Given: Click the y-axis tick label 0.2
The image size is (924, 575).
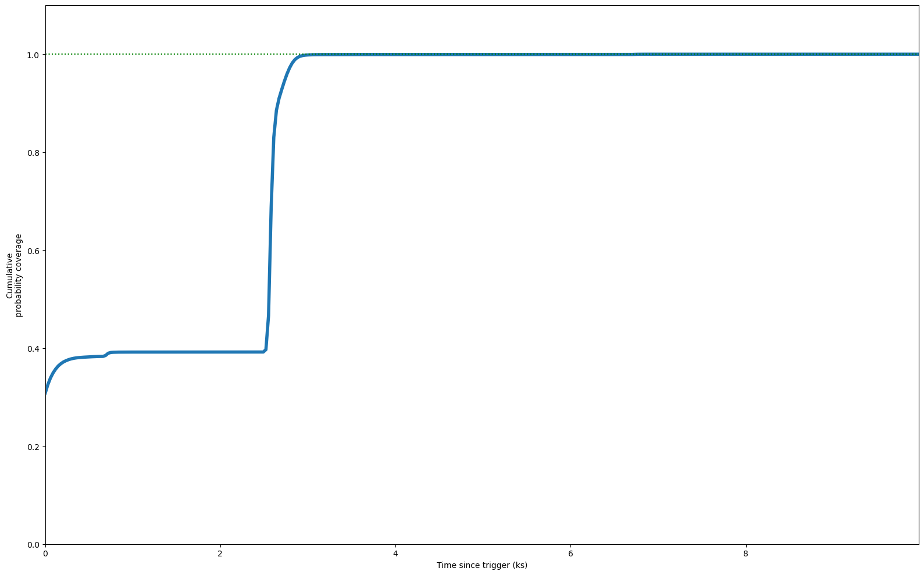Looking at the screenshot, I should [x=33, y=447].
